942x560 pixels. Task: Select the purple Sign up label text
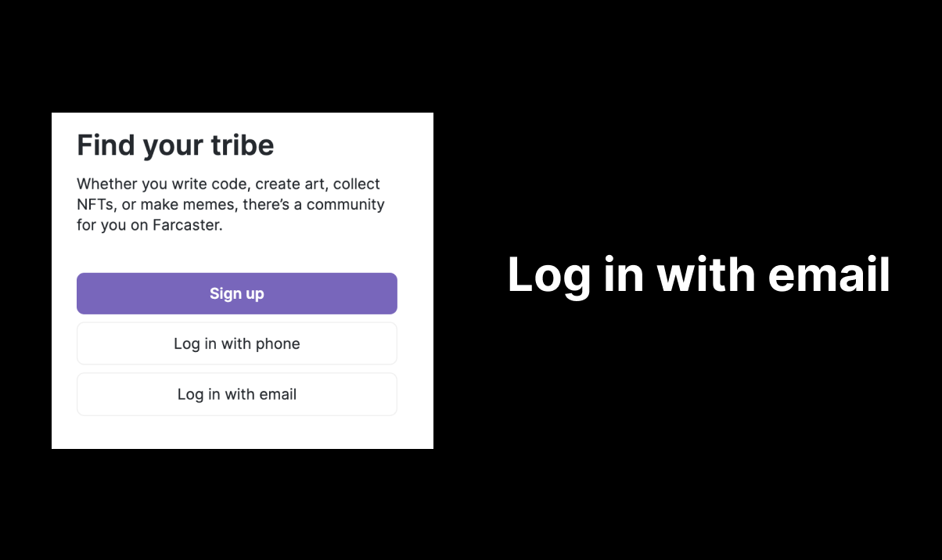click(236, 293)
